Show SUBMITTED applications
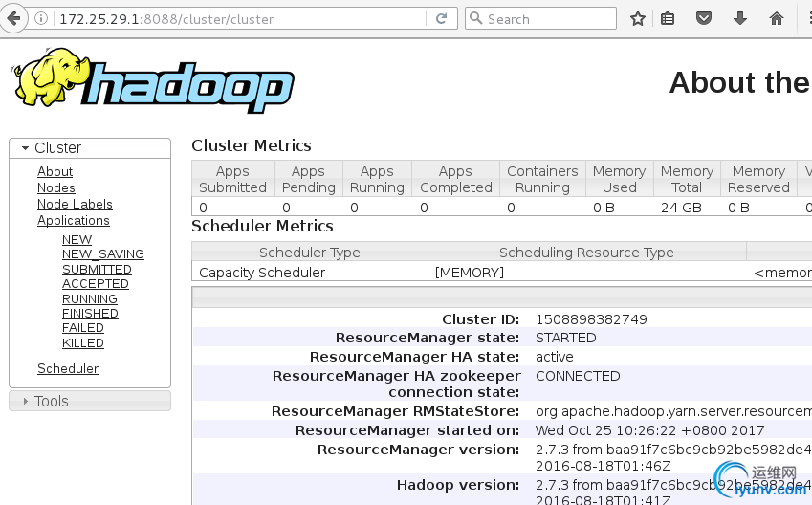Viewport: 812px width, 505px height. [x=97, y=270]
